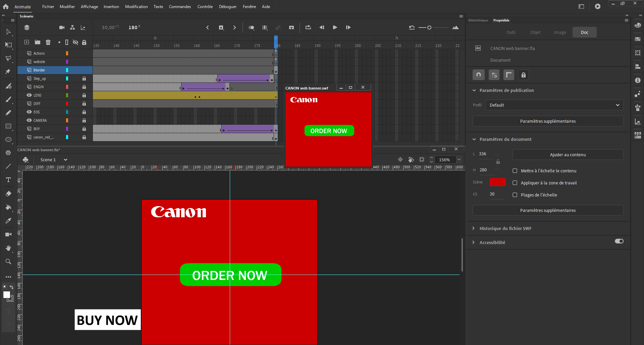Select the Outil properties tab
This screenshot has height=345, width=644.
point(511,32)
